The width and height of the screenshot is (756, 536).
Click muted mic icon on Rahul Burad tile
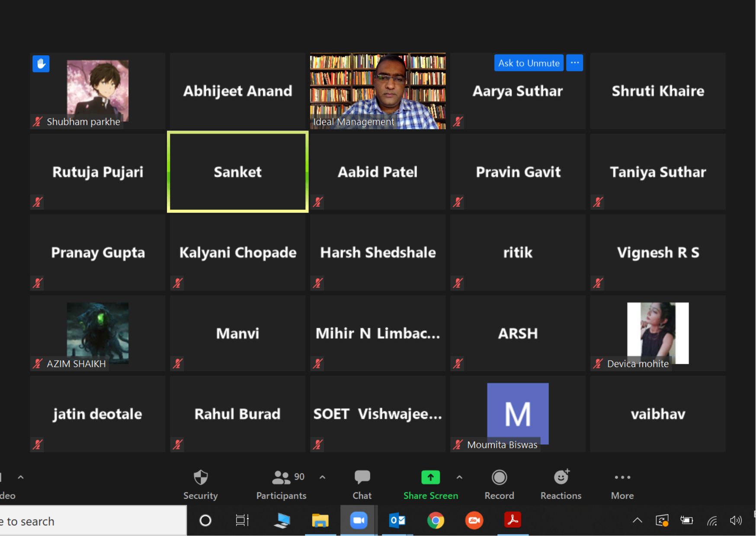[178, 444]
